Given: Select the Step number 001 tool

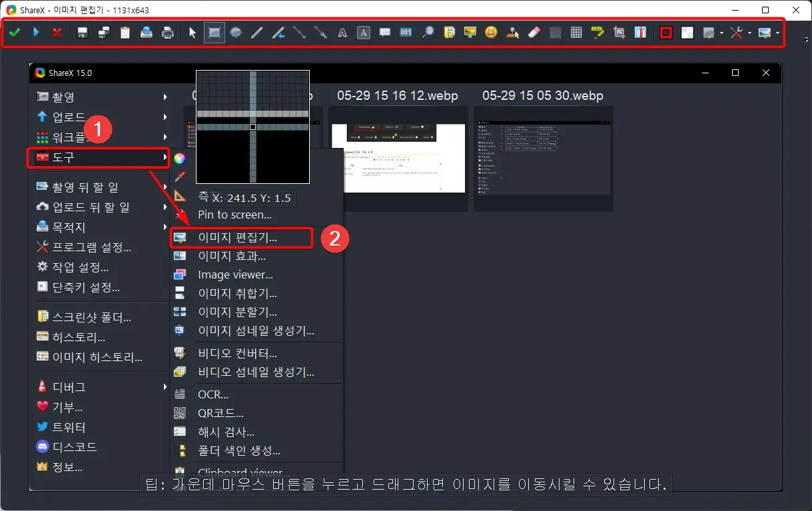Looking at the screenshot, I should coord(406,33).
